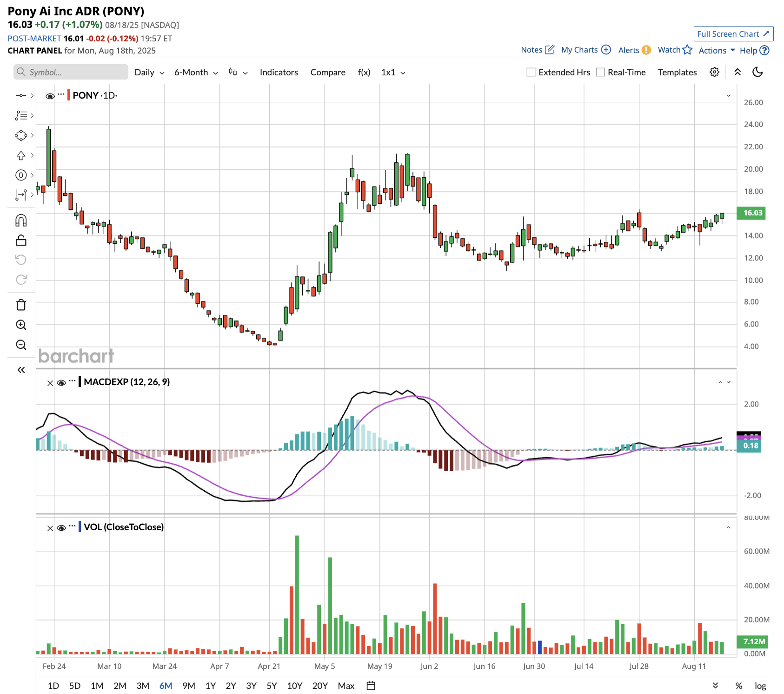Move VOL pane up with chevron
The height and width of the screenshot is (694, 784).
[728, 527]
